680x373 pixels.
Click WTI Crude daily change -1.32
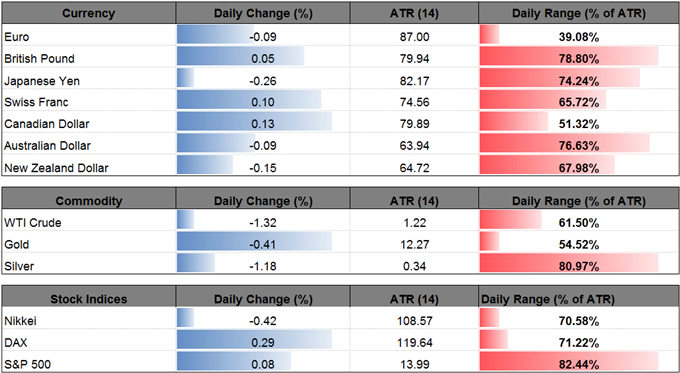pyautogui.click(x=263, y=220)
